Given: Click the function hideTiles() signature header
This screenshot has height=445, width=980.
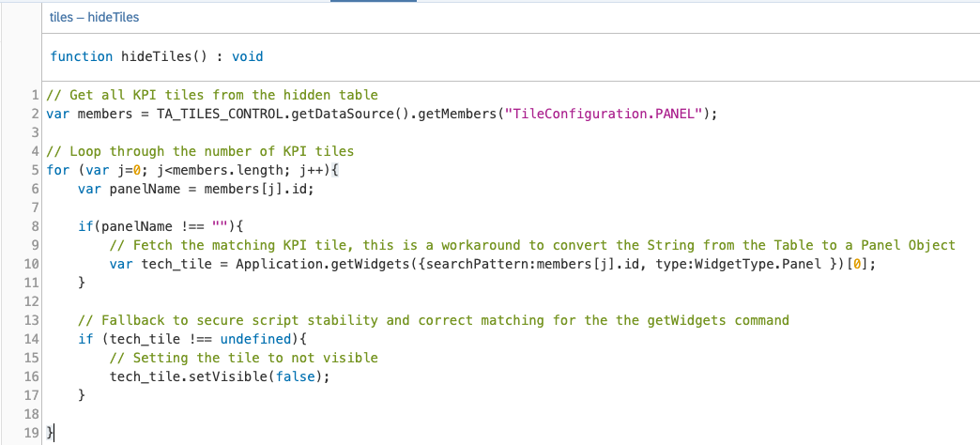Looking at the screenshot, I should click(x=157, y=56).
